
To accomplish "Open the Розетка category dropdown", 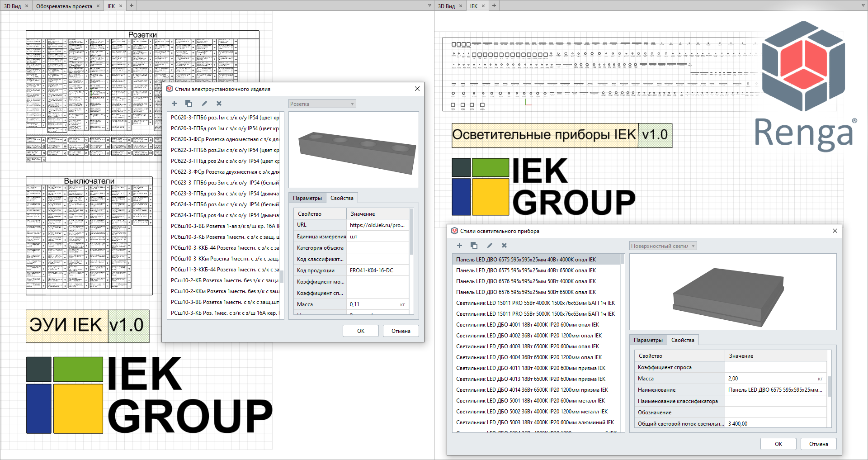I will click(x=322, y=104).
